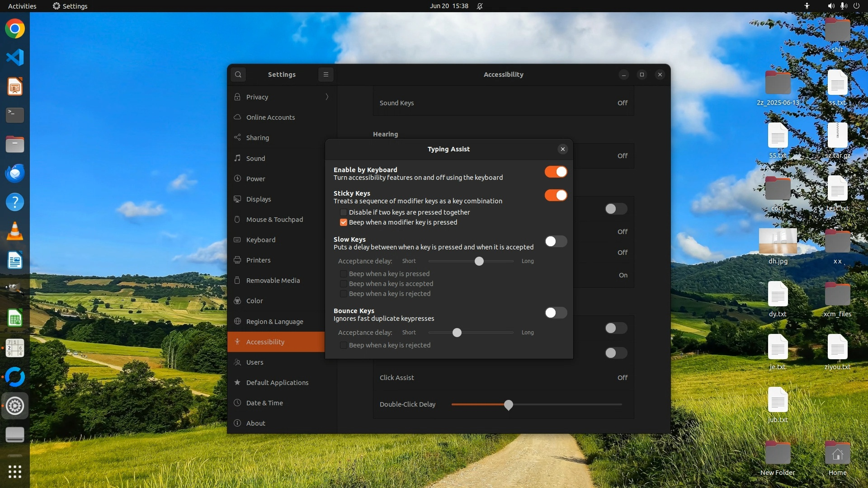
Task: Turn off the Sticky Keys switch
Action: click(x=556, y=195)
